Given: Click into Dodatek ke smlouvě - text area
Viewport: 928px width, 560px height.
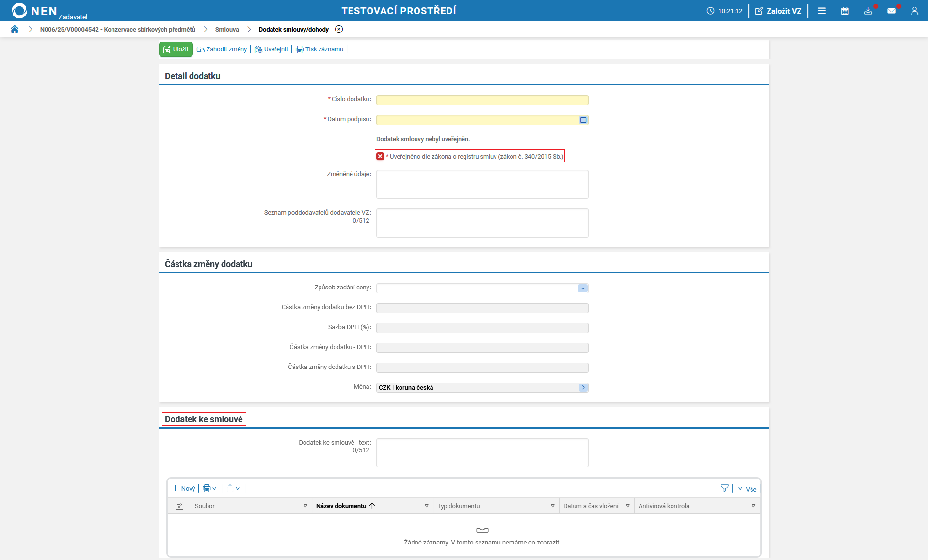Looking at the screenshot, I should pos(482,453).
